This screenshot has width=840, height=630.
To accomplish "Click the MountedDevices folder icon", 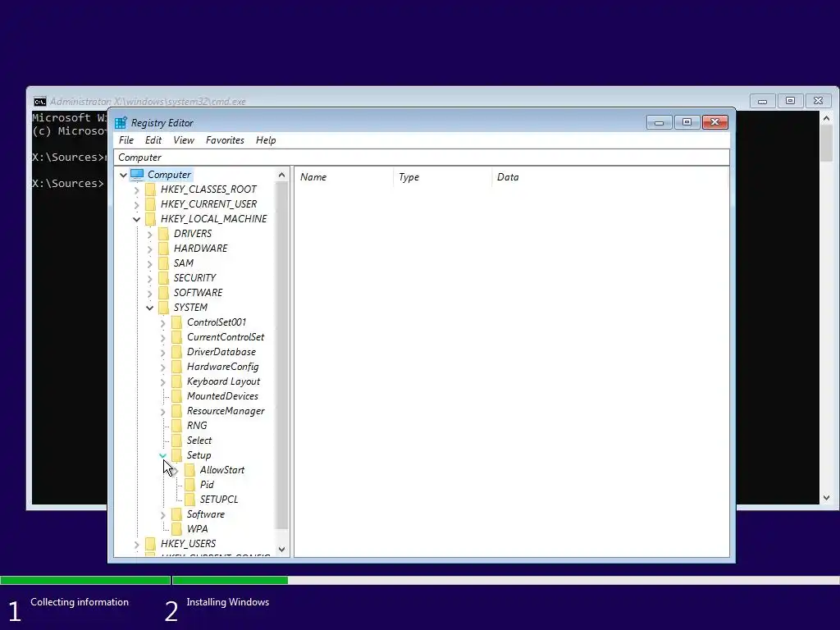I will [177, 396].
